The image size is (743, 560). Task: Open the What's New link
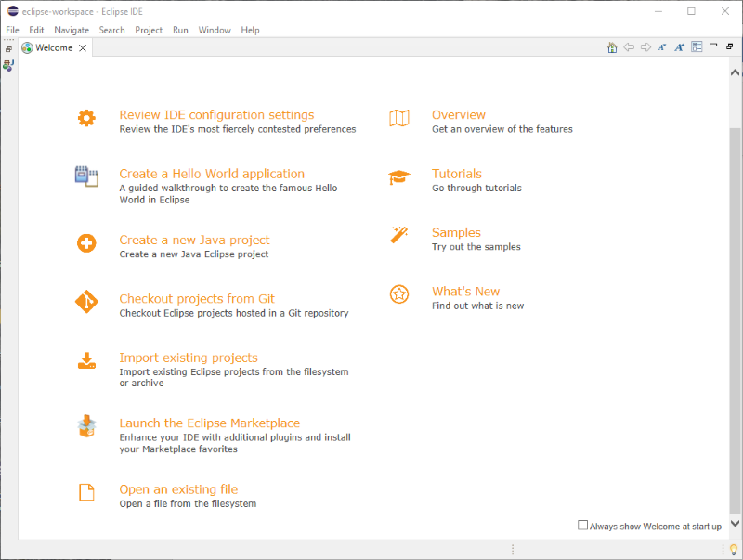466,291
